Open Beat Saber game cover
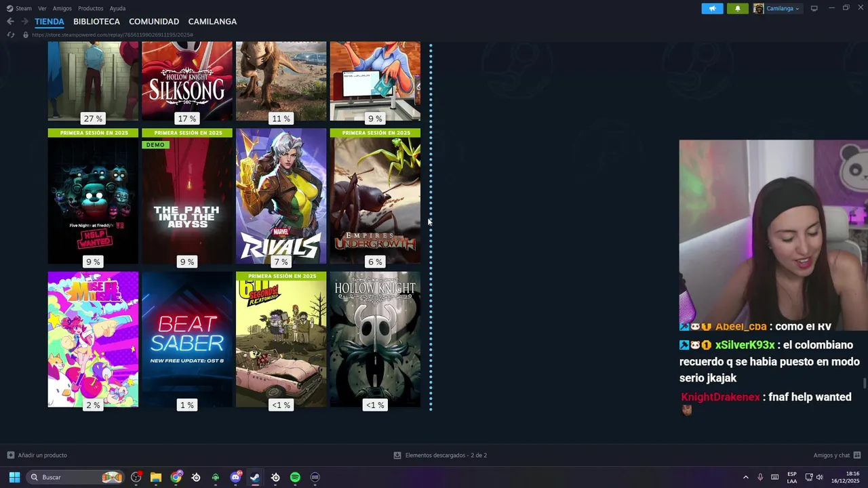Screen dimensions: 868x488 [187, 339]
